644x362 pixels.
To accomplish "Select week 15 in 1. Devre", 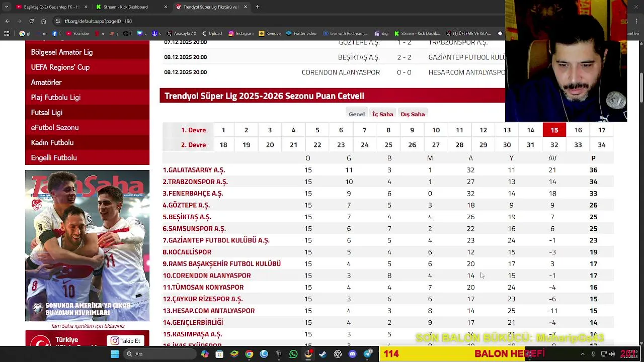I will pyautogui.click(x=554, y=130).
